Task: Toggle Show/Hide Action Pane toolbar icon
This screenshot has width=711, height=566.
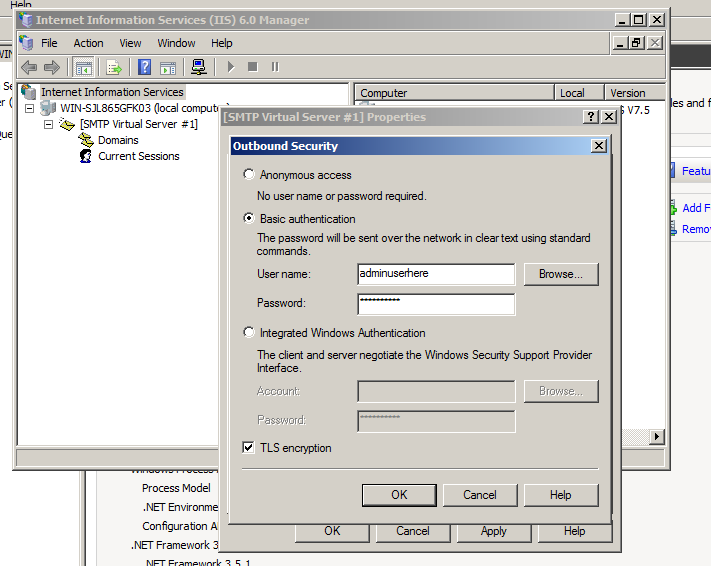Action: pos(168,68)
